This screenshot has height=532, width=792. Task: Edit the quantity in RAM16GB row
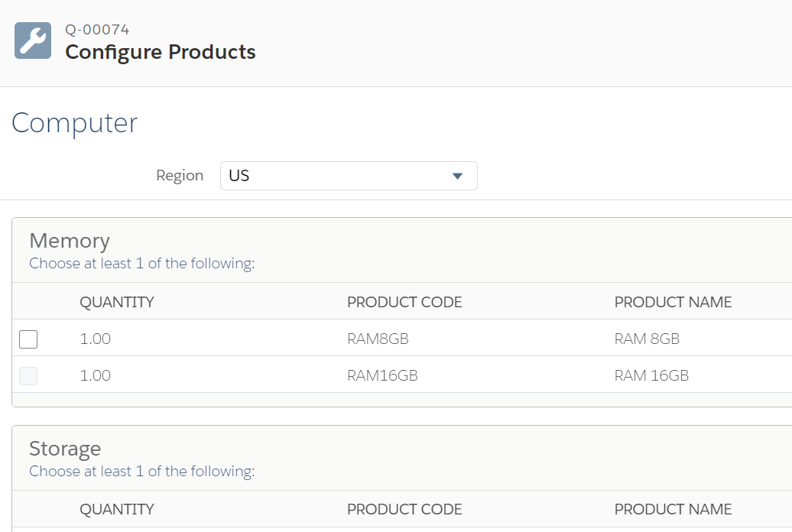96,375
